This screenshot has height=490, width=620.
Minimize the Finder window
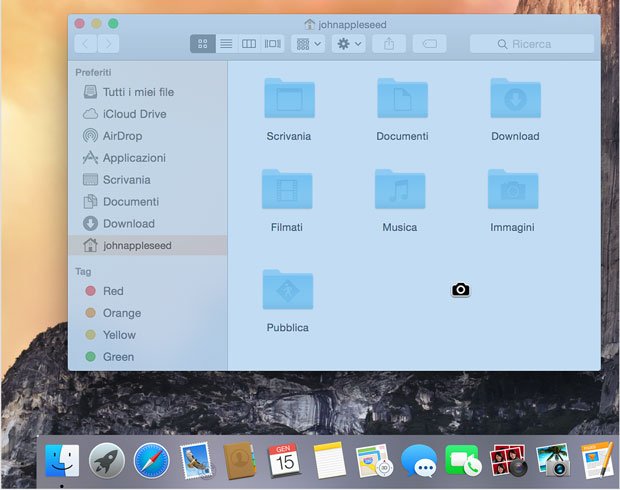[96, 24]
